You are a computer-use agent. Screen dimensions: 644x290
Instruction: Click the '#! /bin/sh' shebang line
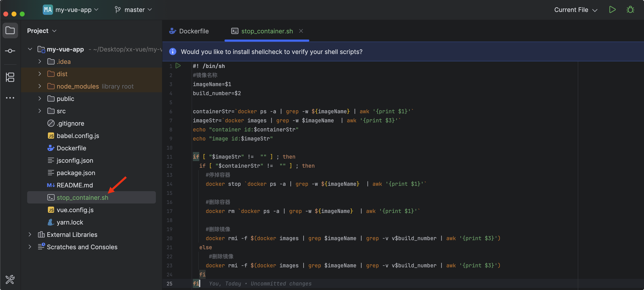(209, 66)
